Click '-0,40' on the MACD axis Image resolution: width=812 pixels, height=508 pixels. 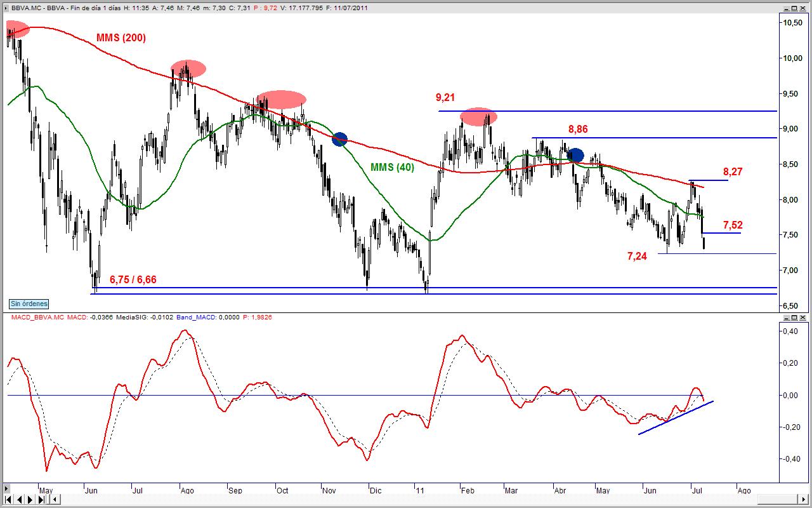(x=792, y=458)
